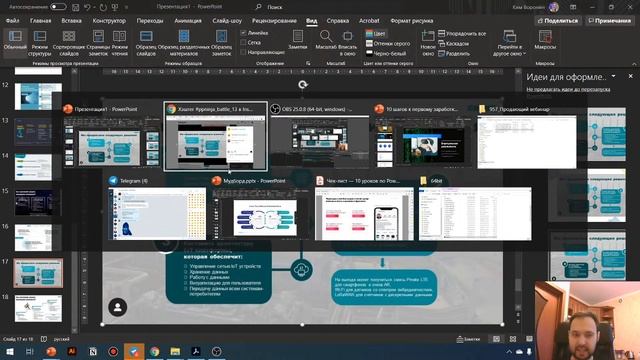Select slide 18 thumbnail in panel
640x360 pixels.
pos(38,309)
